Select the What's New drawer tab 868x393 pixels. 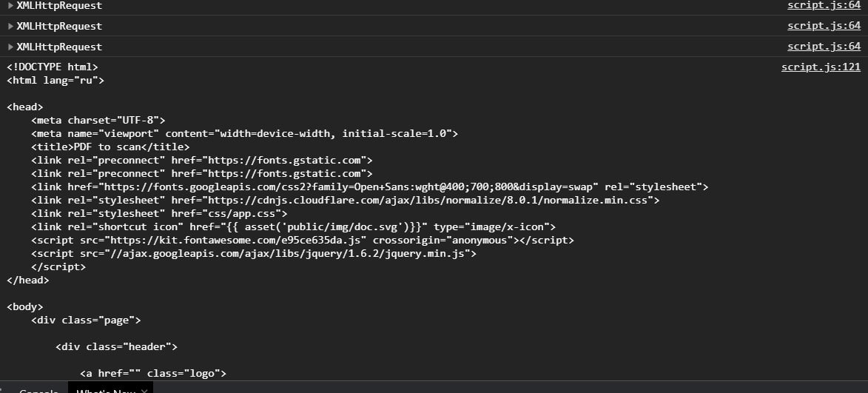(106, 390)
